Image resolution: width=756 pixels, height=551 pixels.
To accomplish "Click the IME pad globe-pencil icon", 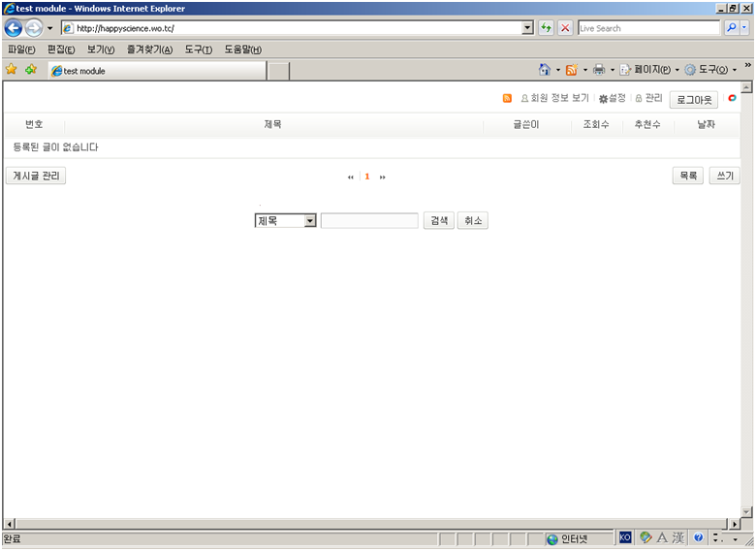I will click(646, 537).
